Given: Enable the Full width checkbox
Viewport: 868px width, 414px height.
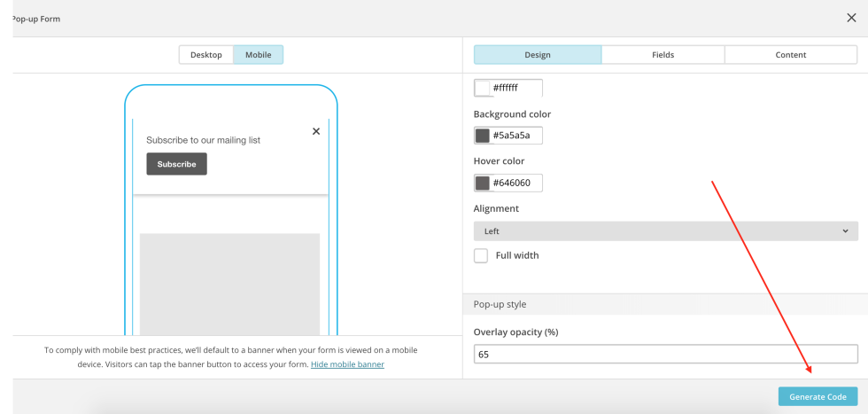Looking at the screenshot, I should [x=481, y=255].
